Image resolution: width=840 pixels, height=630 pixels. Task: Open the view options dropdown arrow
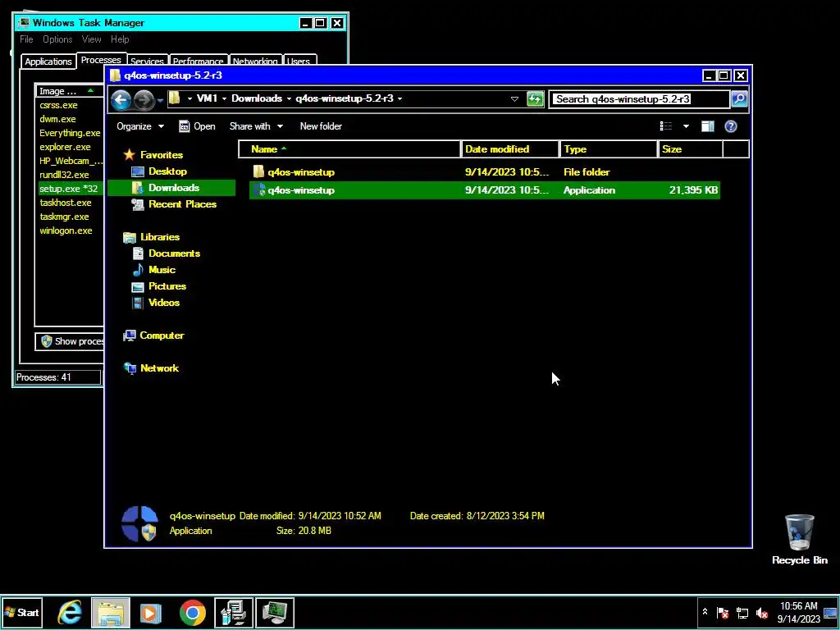coord(686,126)
